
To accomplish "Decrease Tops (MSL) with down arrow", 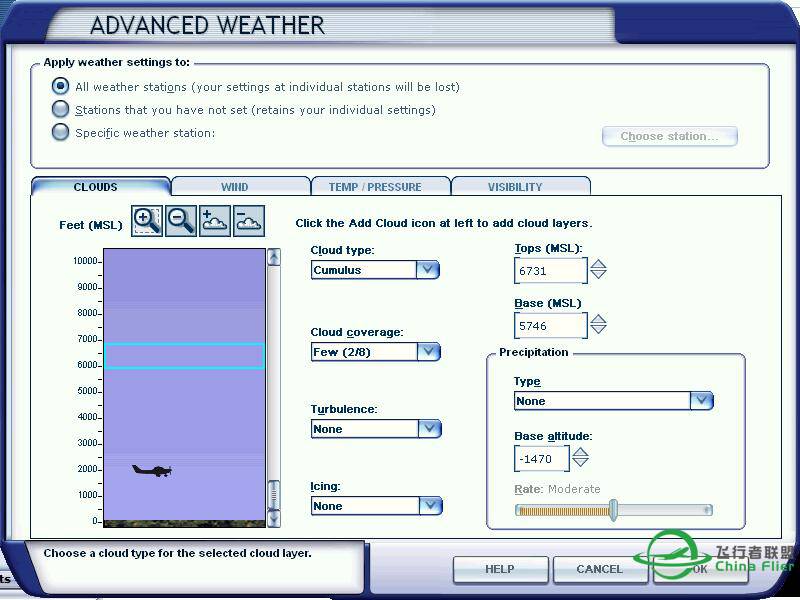I will pos(598,274).
